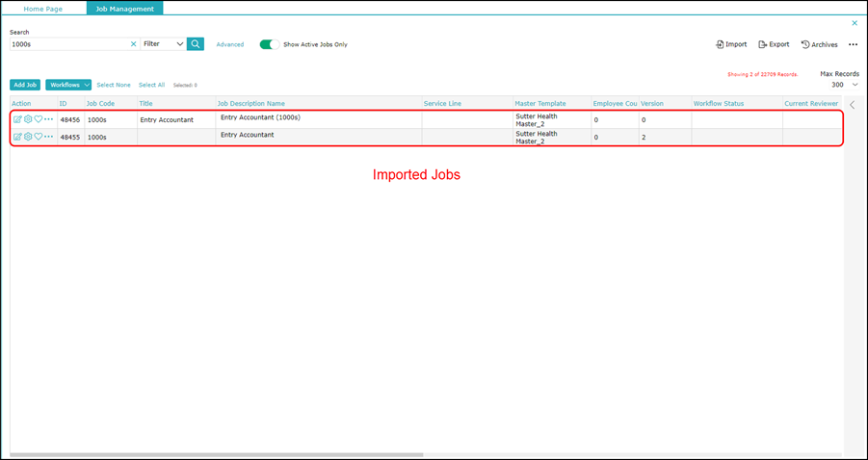This screenshot has height=460, width=868.
Task: Toggle Show Active Jobs Only switch
Action: 270,44
